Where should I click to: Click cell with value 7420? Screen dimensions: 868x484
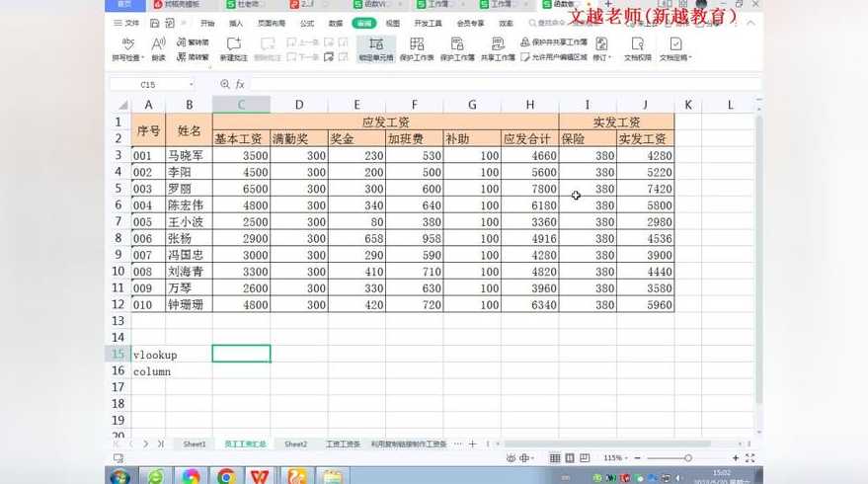[646, 189]
